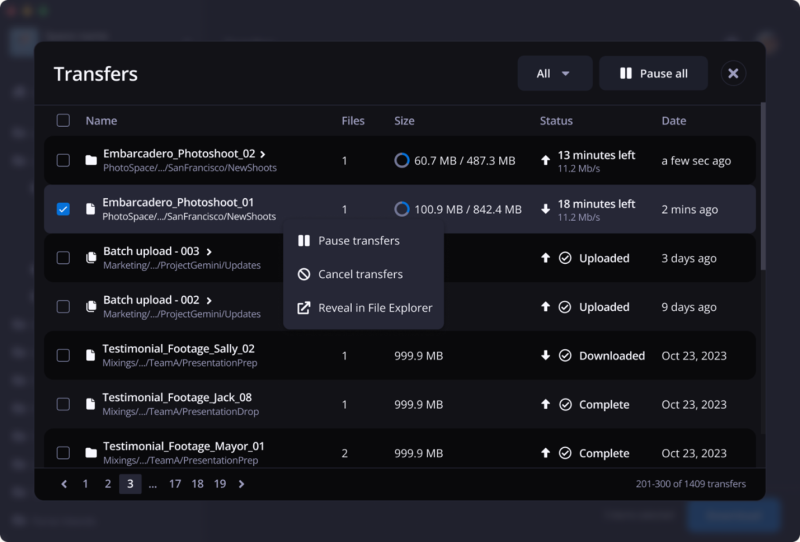The width and height of the screenshot is (800, 542).
Task: Expand Embarcadero_Photoshoot_02 with its chevron
Action: coord(263,154)
